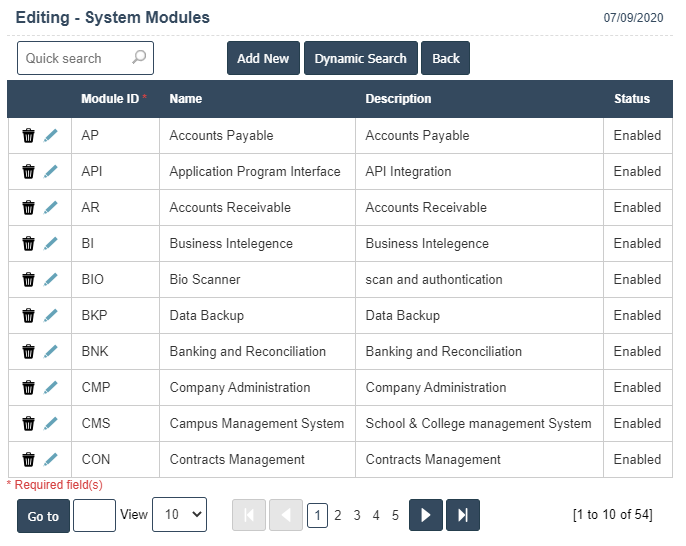Click the quick search magnifier icon
This screenshot has width=686, height=546.
[x=139, y=58]
